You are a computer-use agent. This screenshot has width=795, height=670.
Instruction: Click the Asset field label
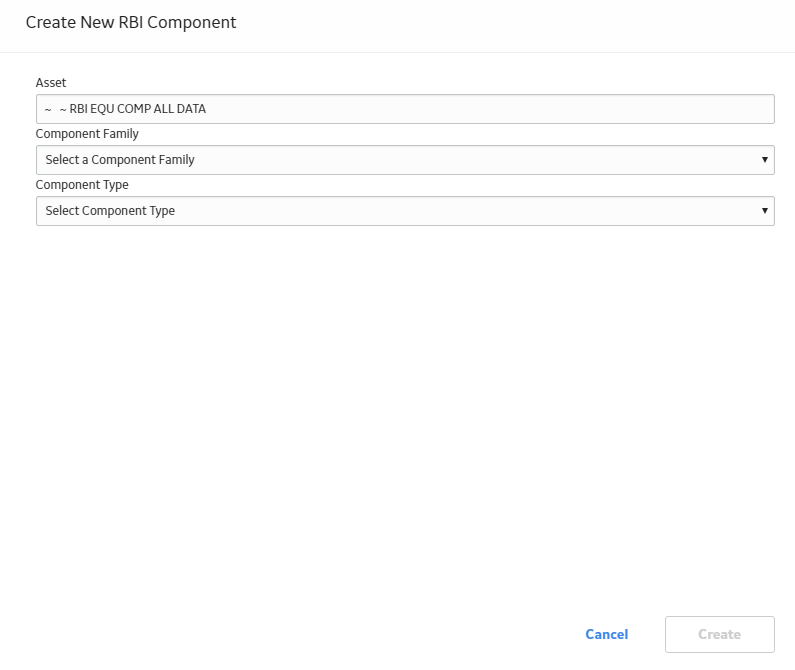pyautogui.click(x=51, y=83)
